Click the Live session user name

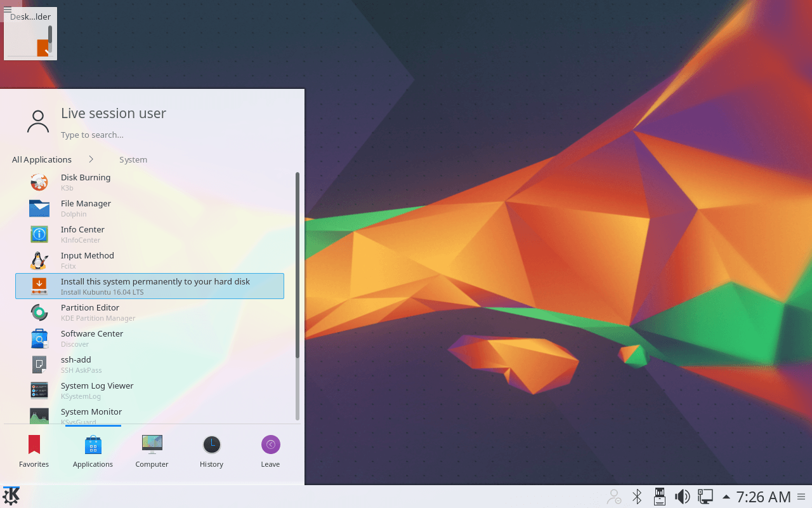pos(114,114)
